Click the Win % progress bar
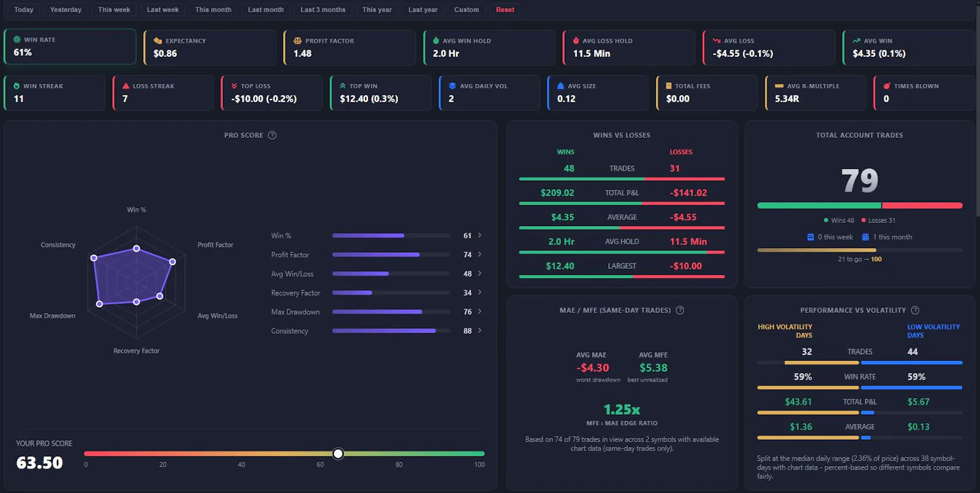980x493 pixels. (x=391, y=235)
